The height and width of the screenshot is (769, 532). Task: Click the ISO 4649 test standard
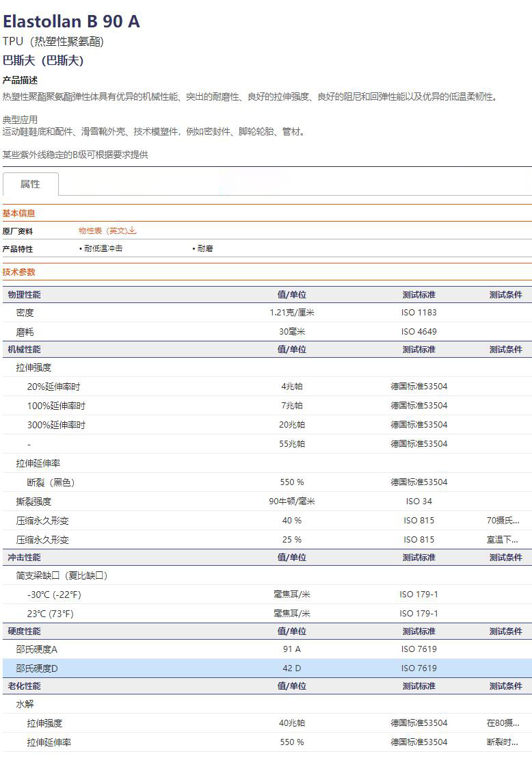pos(418,332)
